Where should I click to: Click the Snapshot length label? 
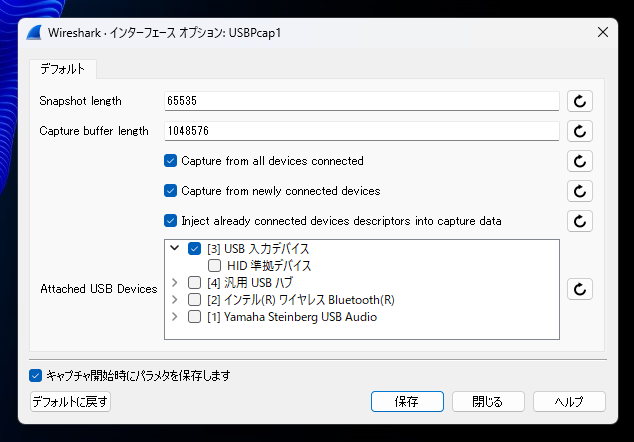(80, 101)
